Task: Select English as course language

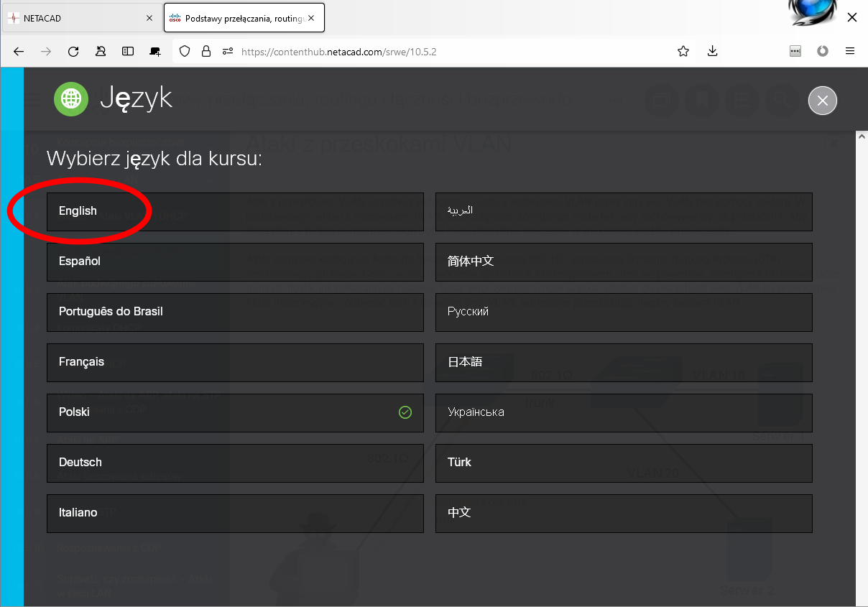Action: [x=235, y=211]
